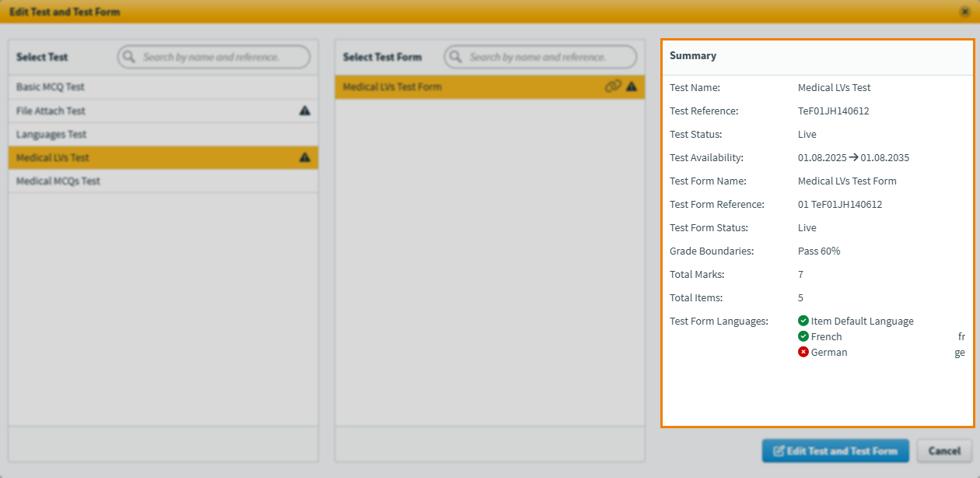Screen dimensions: 980x478
Task: Click the green check beside Item Default Language
Action: [x=803, y=321]
